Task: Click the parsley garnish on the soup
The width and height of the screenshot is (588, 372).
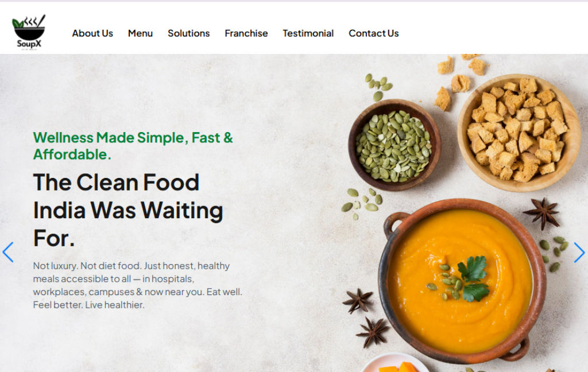Action: click(473, 278)
